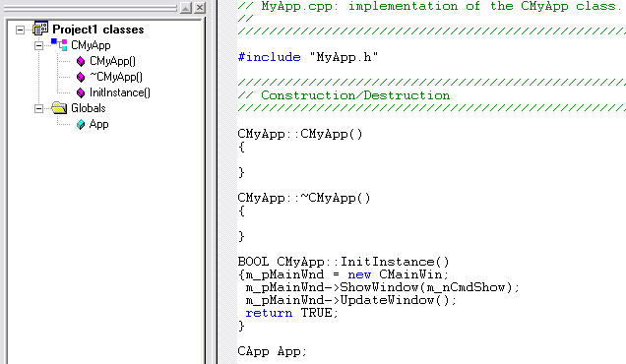Click the panel expand arrow button
The image size is (626, 364).
coord(186,8)
